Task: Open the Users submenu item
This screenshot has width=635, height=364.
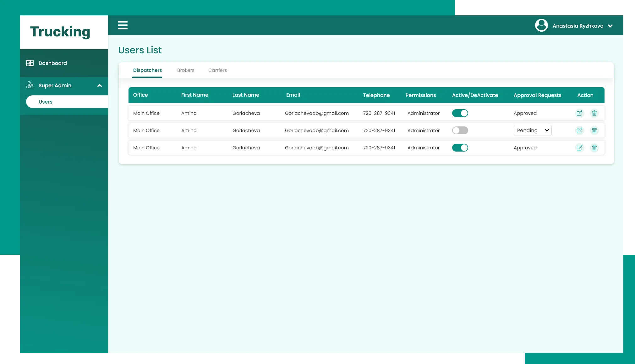Action: (x=67, y=102)
